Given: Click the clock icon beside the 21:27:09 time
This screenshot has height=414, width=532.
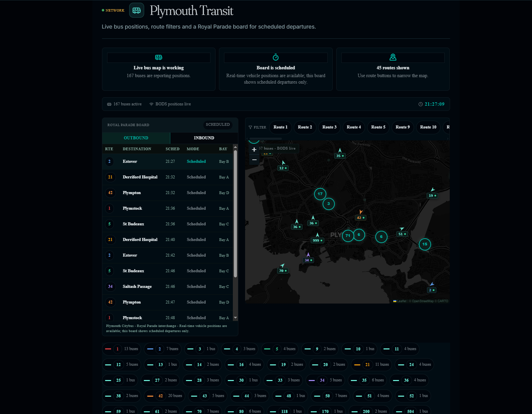Looking at the screenshot, I should 421,104.
